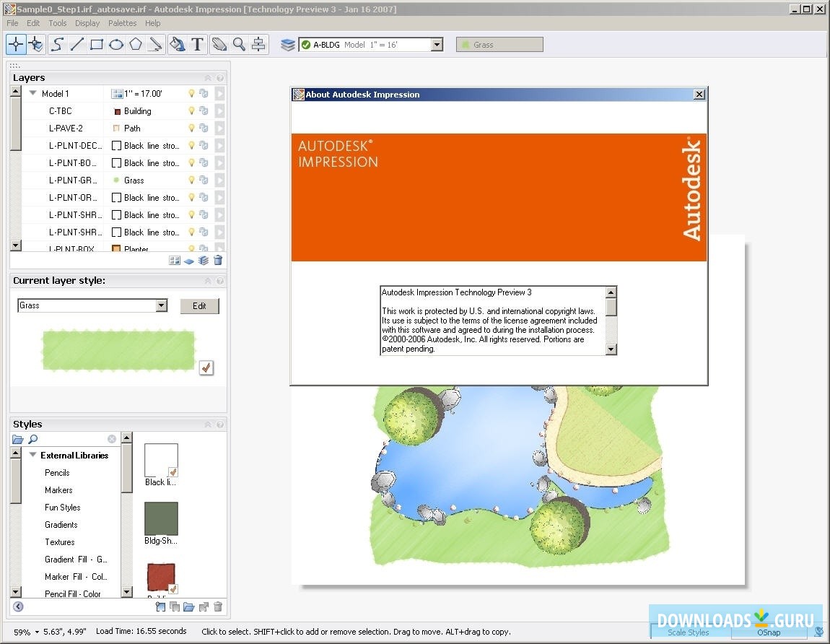This screenshot has width=830, height=644.
Task: Open the Help menu
Action: [152, 23]
